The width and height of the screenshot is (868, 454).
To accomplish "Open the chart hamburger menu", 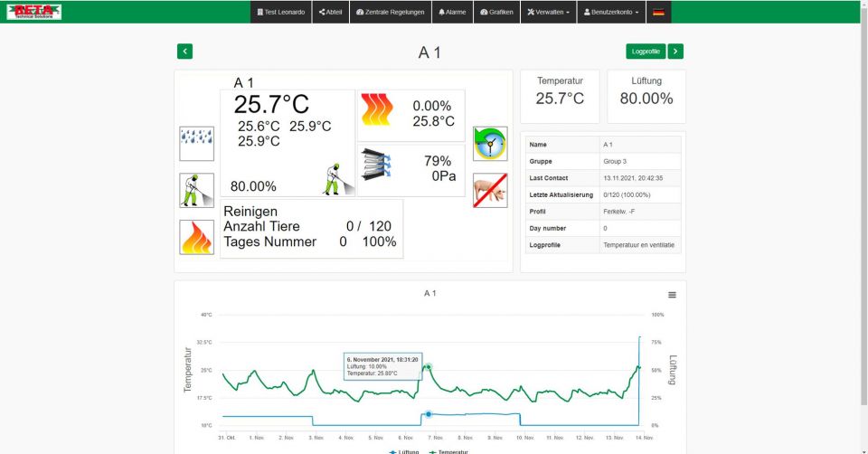I will 672,295.
